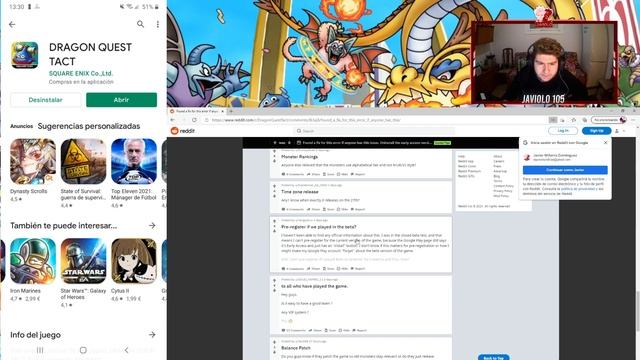Open Dynasty Scrolls app suggestion
Viewport: 640px width, 360px height.
(x=33, y=161)
